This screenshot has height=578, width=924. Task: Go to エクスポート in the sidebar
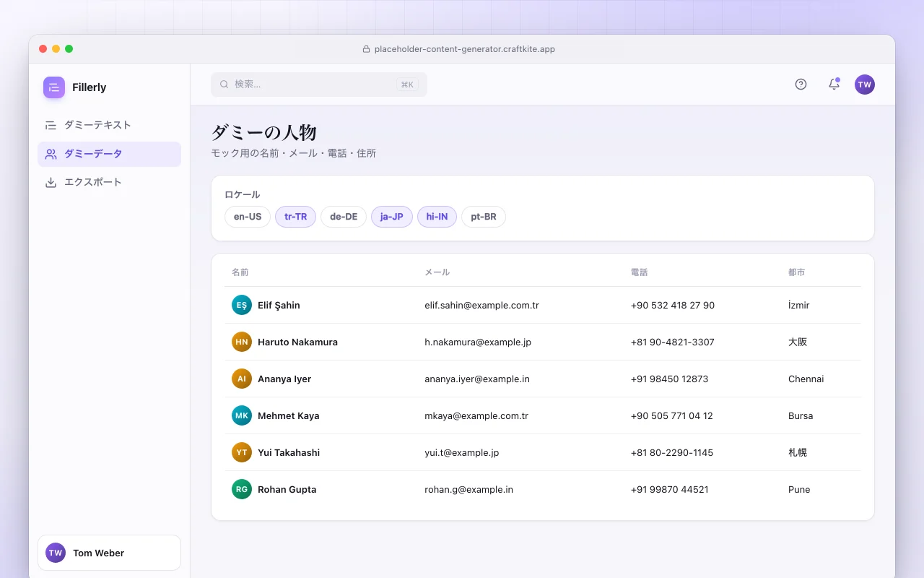coord(109,182)
